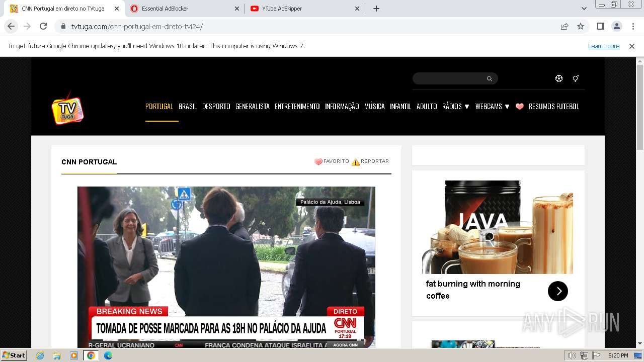Click the system clock 5:20 PM
The width and height of the screenshot is (644, 362).
(x=618, y=355)
